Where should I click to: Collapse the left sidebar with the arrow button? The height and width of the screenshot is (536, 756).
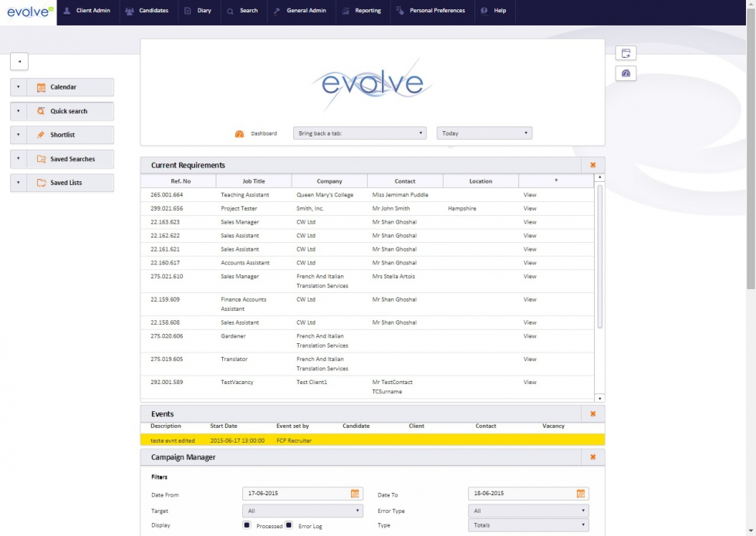coord(19,61)
